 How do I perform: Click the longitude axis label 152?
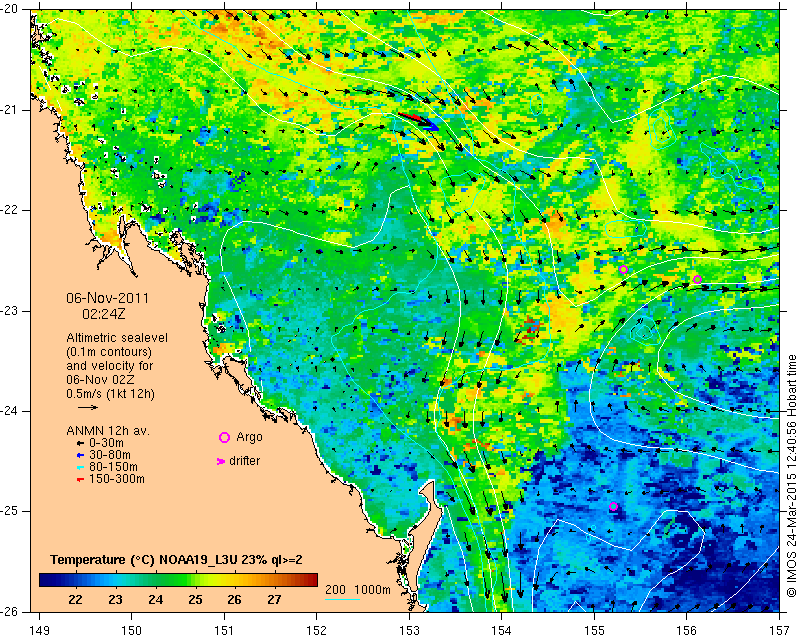pos(317,631)
